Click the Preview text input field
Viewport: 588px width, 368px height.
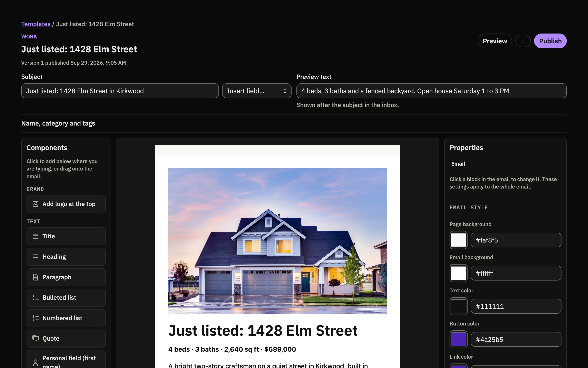pyautogui.click(x=432, y=91)
